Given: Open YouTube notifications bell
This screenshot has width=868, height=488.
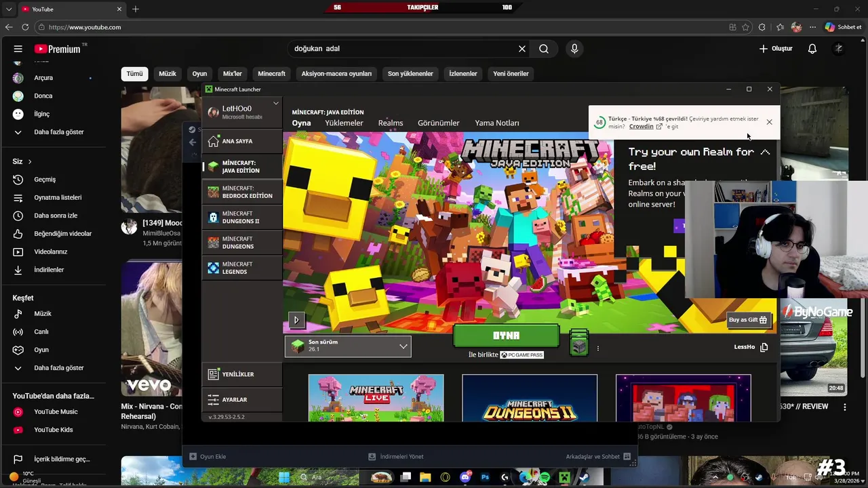Looking at the screenshot, I should click(x=812, y=49).
